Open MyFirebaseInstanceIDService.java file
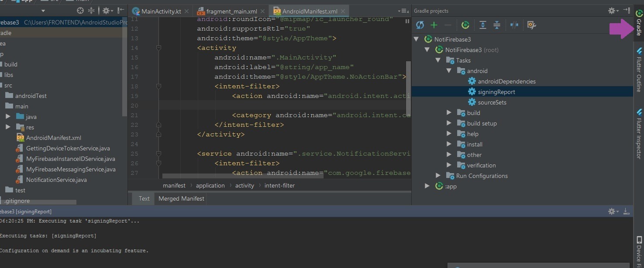Screen dimensions: 644x268 tap(70, 159)
